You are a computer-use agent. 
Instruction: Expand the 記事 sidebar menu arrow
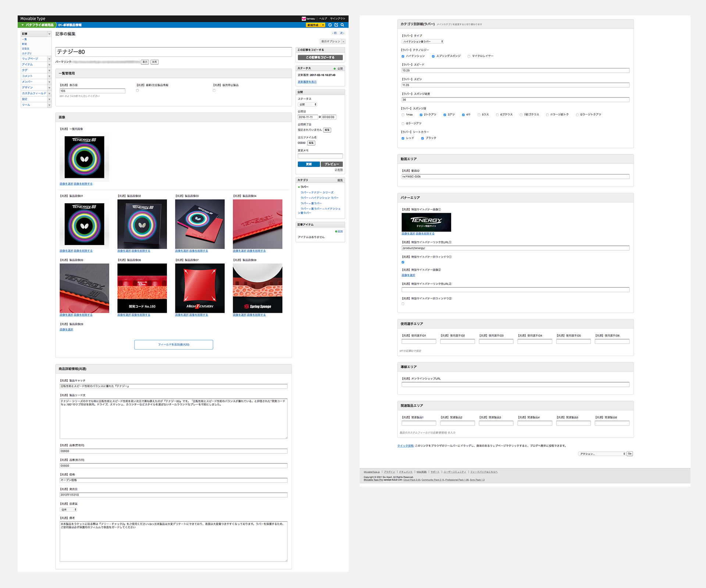49,34
